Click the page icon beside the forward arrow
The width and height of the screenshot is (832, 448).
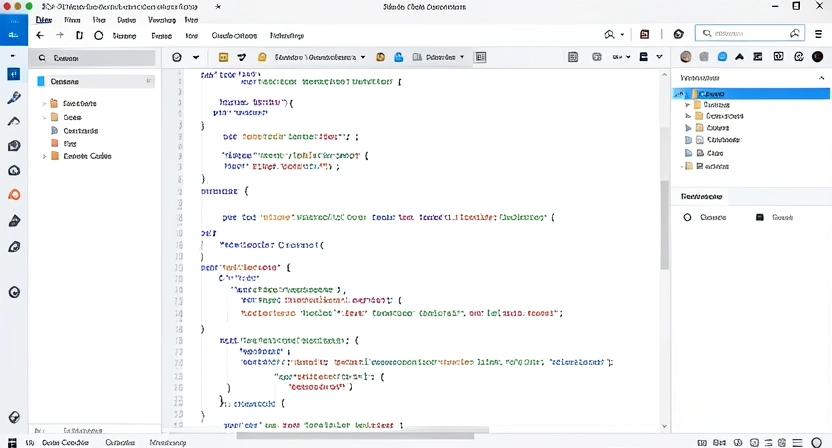79,35
